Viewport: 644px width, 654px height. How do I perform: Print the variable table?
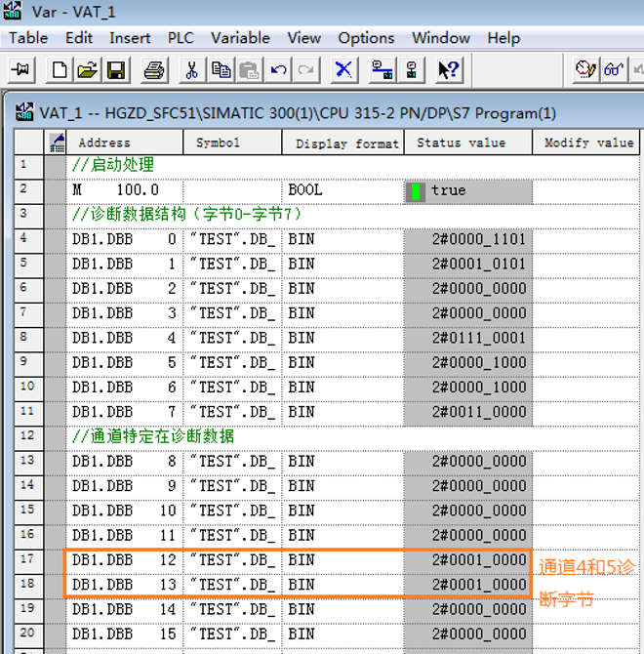pos(154,69)
